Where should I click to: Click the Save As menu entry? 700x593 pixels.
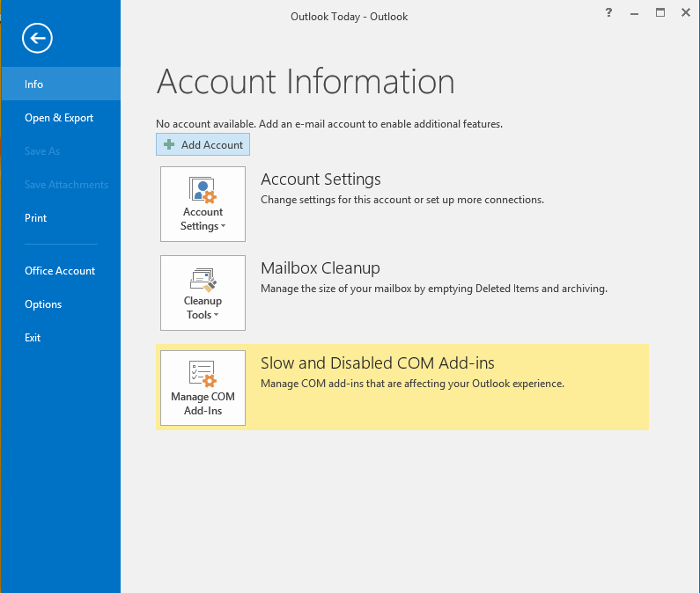coord(61,151)
